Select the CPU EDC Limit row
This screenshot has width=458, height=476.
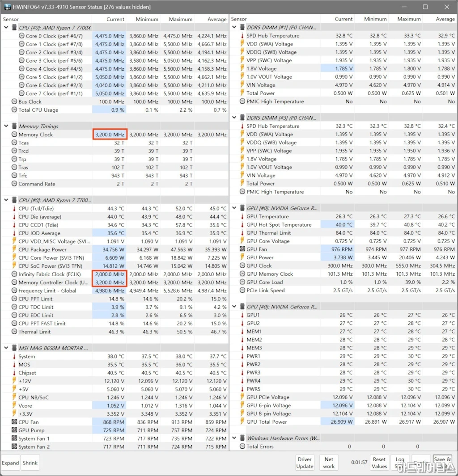tap(114, 315)
